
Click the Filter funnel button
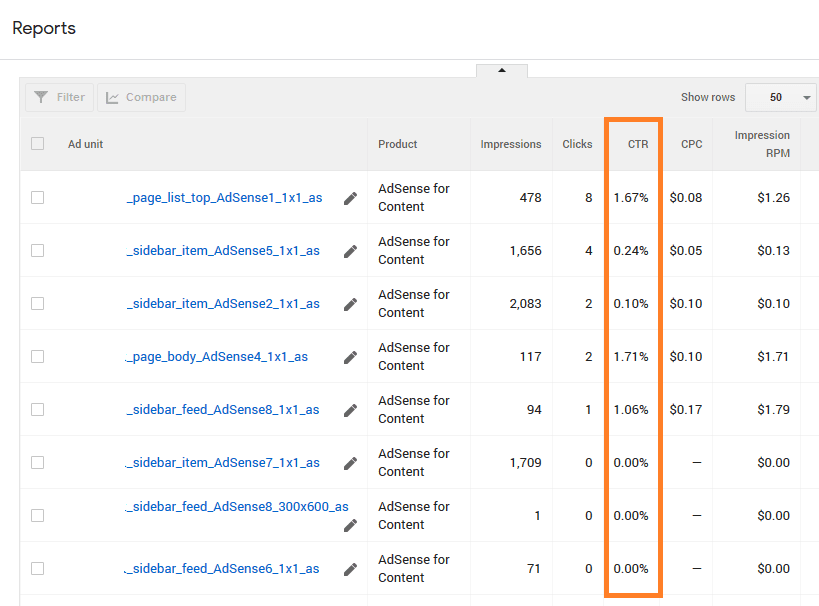tap(60, 97)
